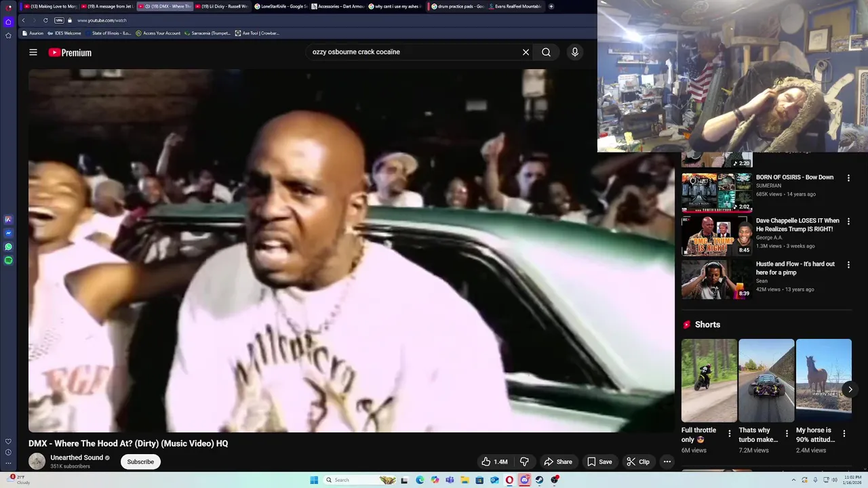Viewport: 868px width, 488px height.
Task: Open the Asurion bookmark
Action: 33,33
